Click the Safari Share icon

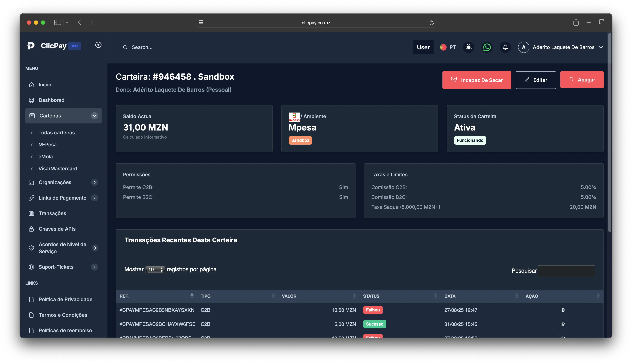coord(576,23)
